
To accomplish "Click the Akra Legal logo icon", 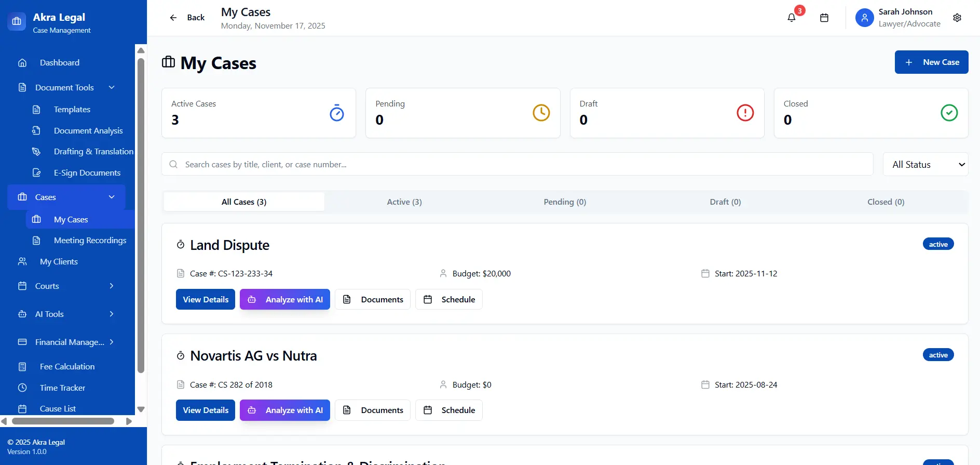I will coord(17,21).
